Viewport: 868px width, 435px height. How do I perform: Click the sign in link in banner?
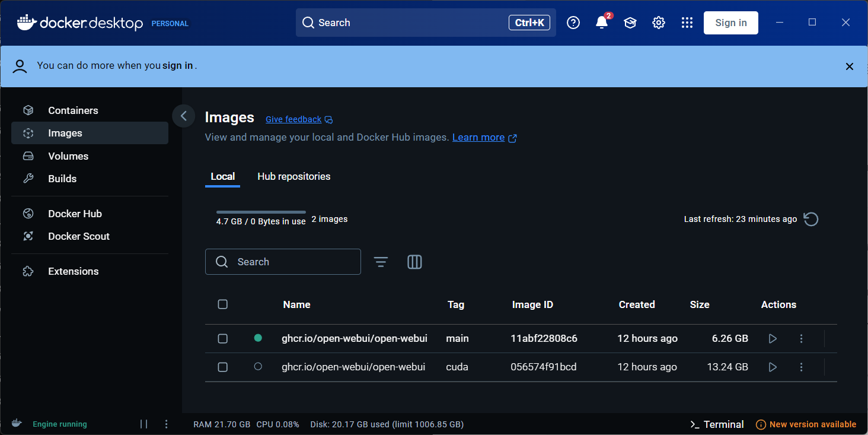178,65
